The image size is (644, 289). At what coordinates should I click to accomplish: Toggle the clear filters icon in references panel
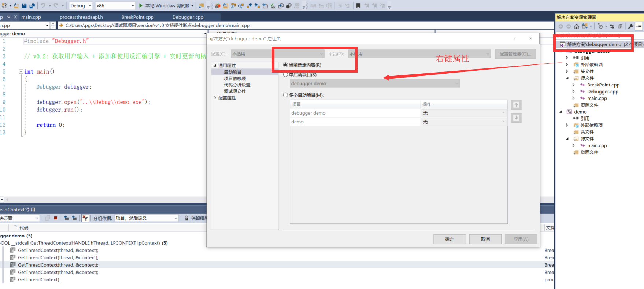tap(85, 218)
